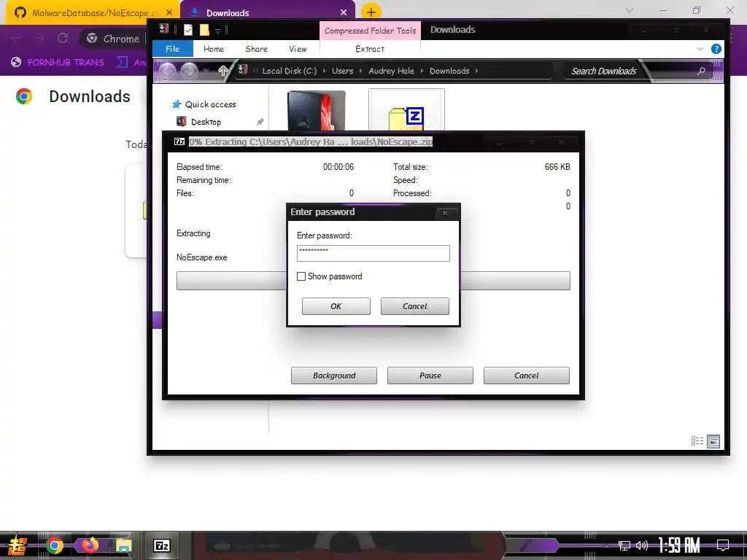Open Explorer help question mark
747x560 pixels.
click(716, 49)
